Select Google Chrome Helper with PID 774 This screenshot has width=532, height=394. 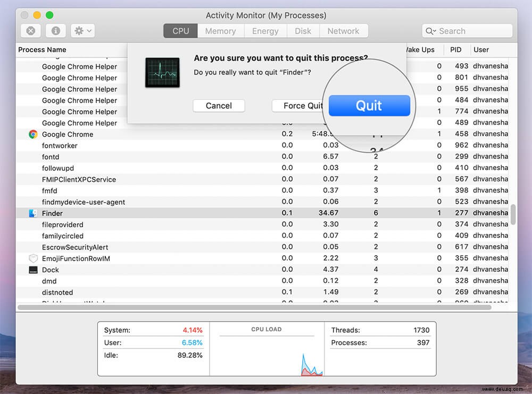click(x=79, y=112)
